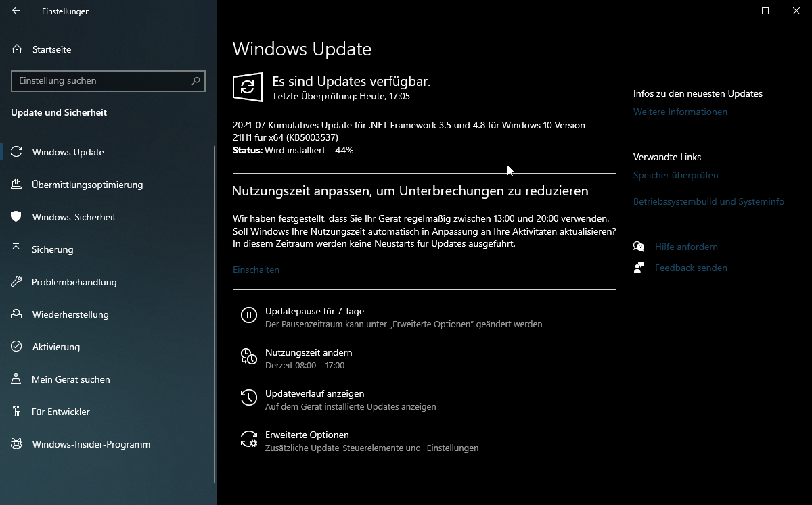This screenshot has height=505, width=812.
Task: Click the Windows-Insider-Programm cat icon
Action: pyautogui.click(x=17, y=444)
